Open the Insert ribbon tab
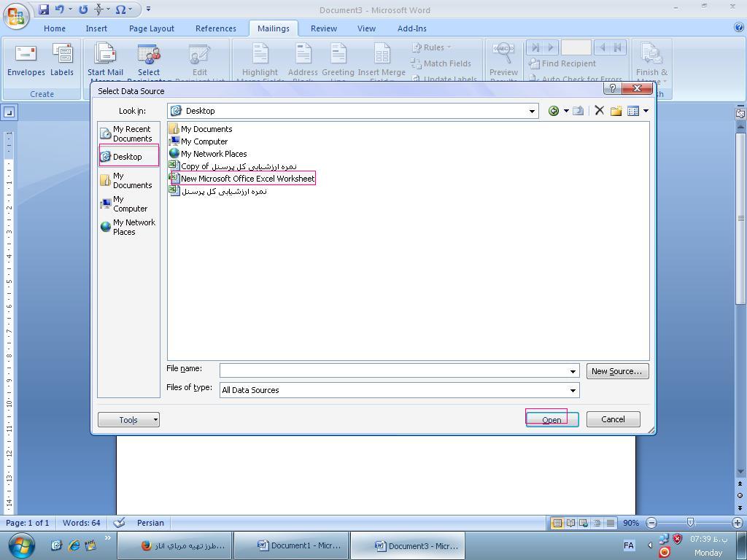The height and width of the screenshot is (560, 747). 96,28
